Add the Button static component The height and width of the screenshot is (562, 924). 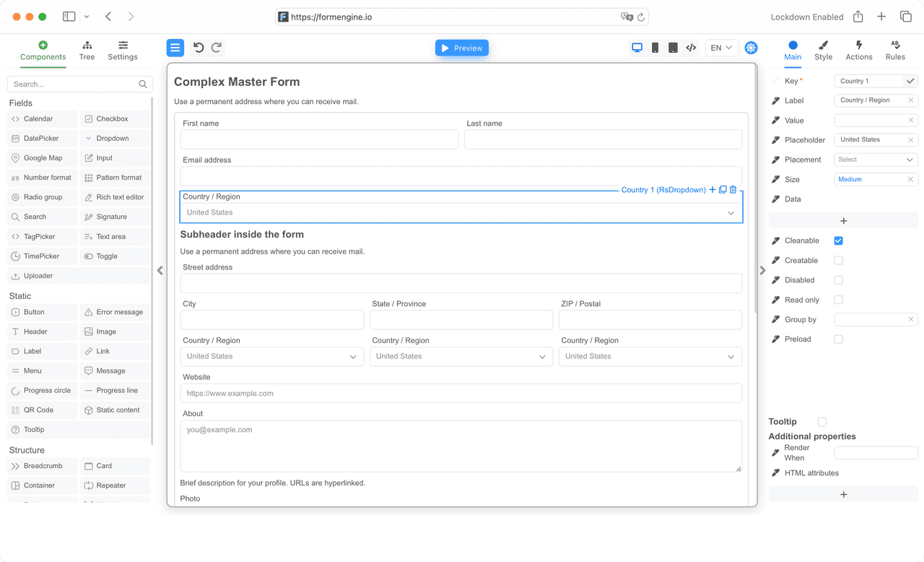tap(42, 312)
